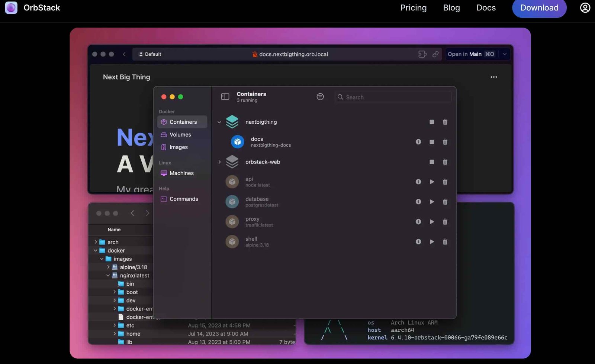Collapse the images folder in Finder
The height and width of the screenshot is (364, 595).
click(x=102, y=259)
